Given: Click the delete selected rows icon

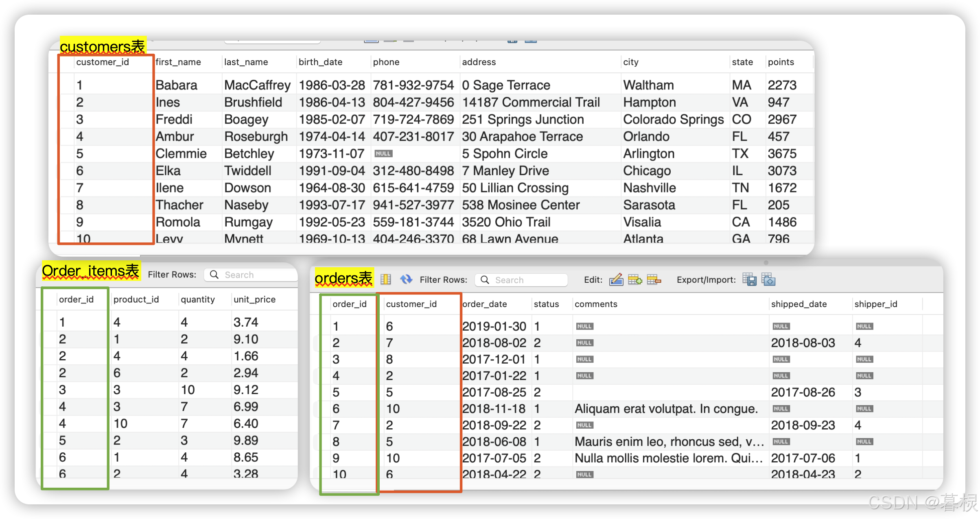Looking at the screenshot, I should [x=654, y=279].
